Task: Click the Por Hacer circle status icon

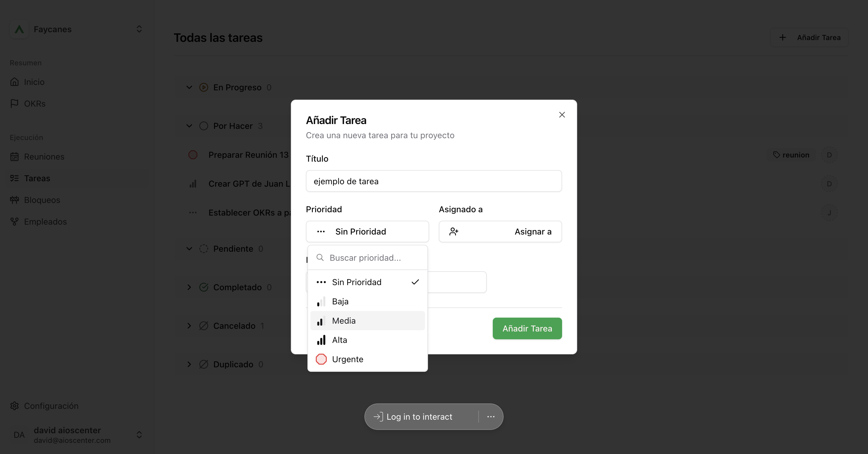Action: (203, 126)
